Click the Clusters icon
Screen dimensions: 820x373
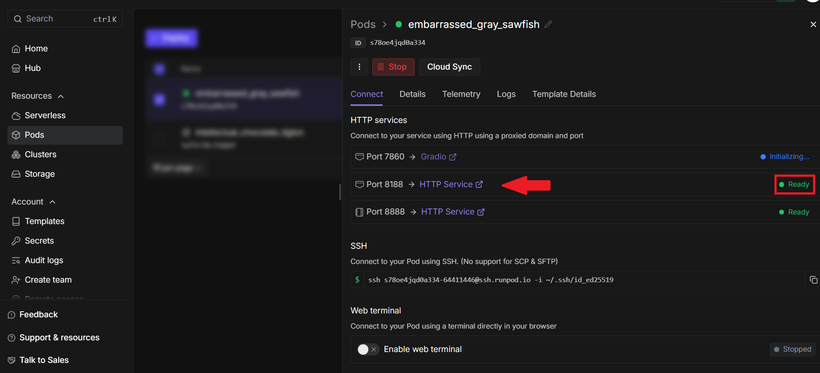coord(16,154)
